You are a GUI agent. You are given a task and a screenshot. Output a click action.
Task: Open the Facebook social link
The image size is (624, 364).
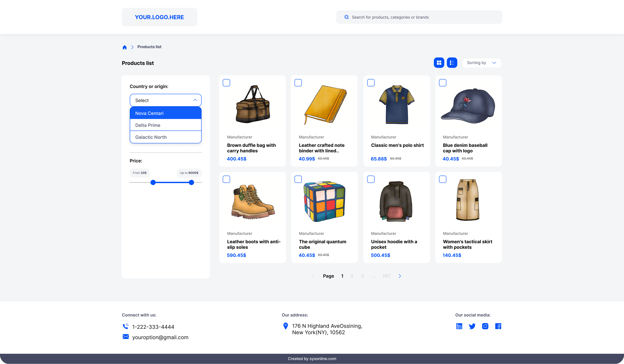[x=498, y=326]
